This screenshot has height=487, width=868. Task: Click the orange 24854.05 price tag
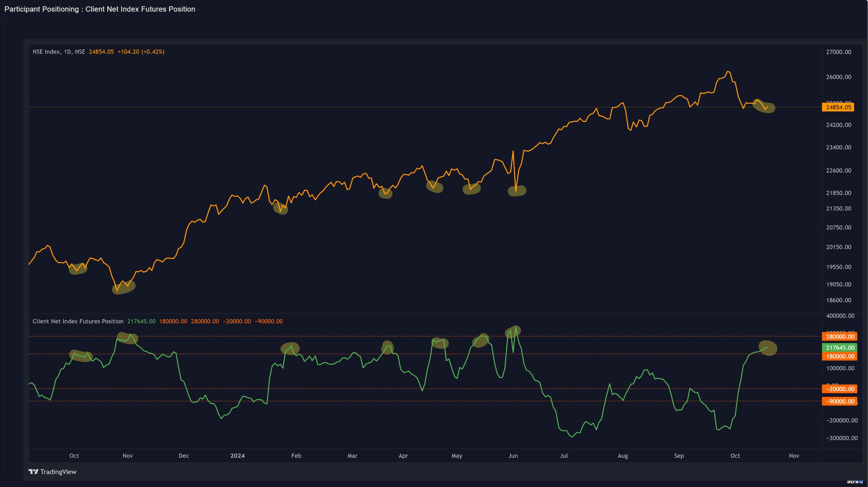pos(838,107)
